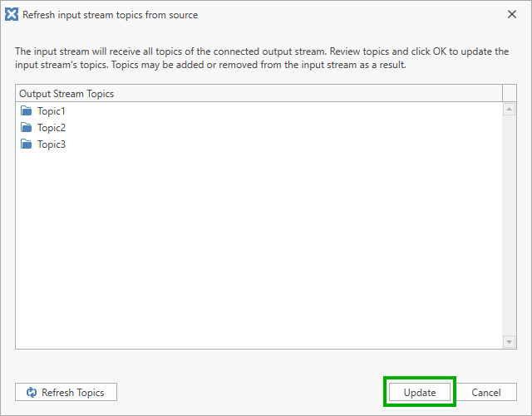Select the Topic2 list entry
Viewport: 532px width, 416px height.
(x=259, y=128)
